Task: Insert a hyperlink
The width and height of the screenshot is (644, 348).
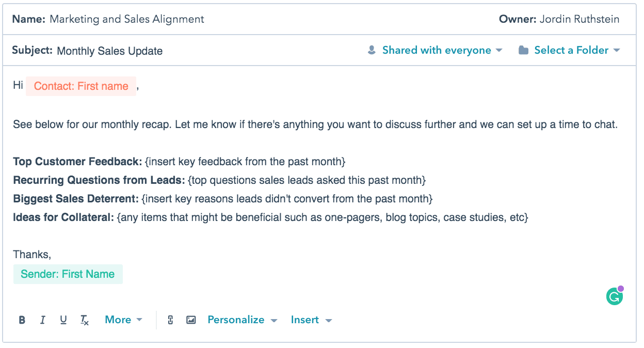Action: [x=170, y=320]
